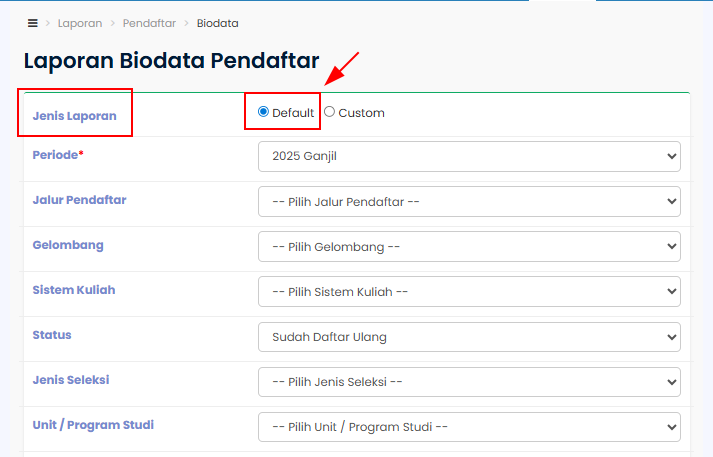
Task: Open the hamburger sidebar menu
Action: click(33, 22)
